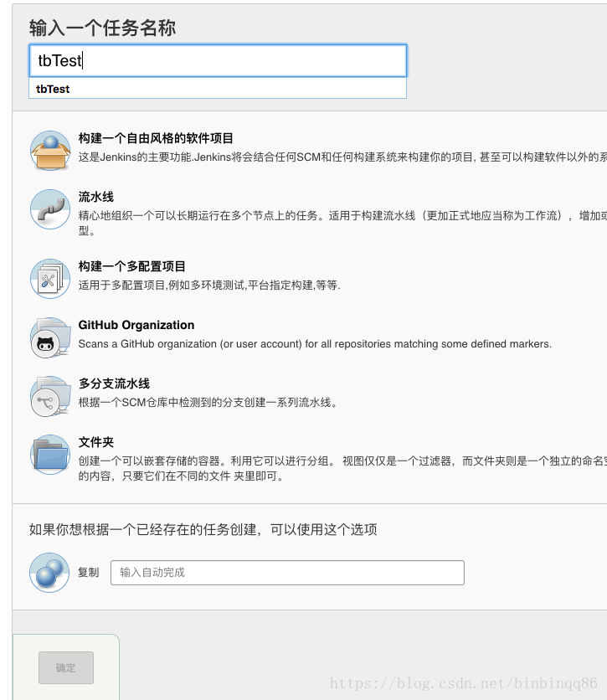Click the 复制 label
The image size is (607, 700).
[89, 573]
